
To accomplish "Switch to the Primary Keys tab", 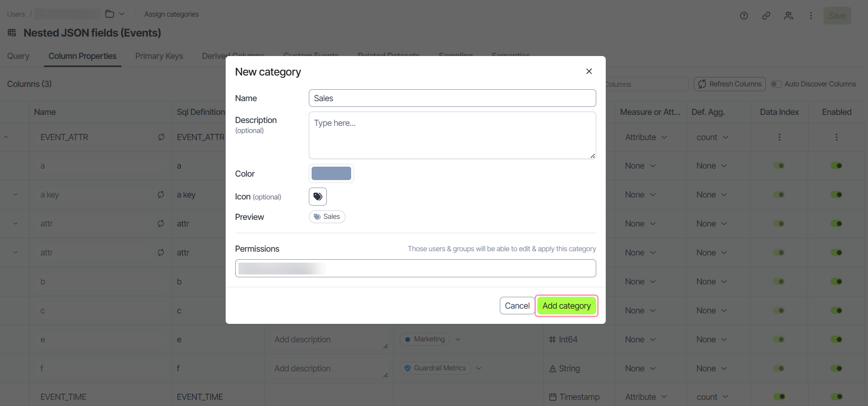I will pos(159,56).
